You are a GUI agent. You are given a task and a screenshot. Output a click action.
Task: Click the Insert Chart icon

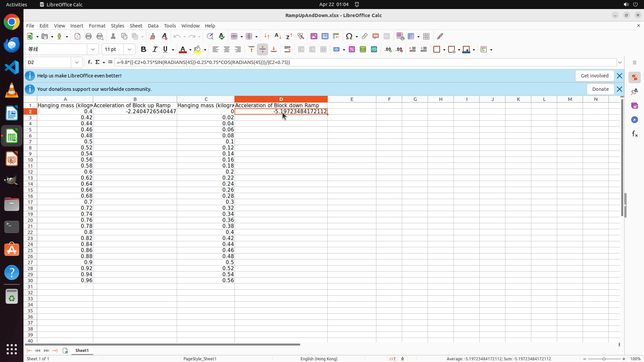(x=325, y=37)
